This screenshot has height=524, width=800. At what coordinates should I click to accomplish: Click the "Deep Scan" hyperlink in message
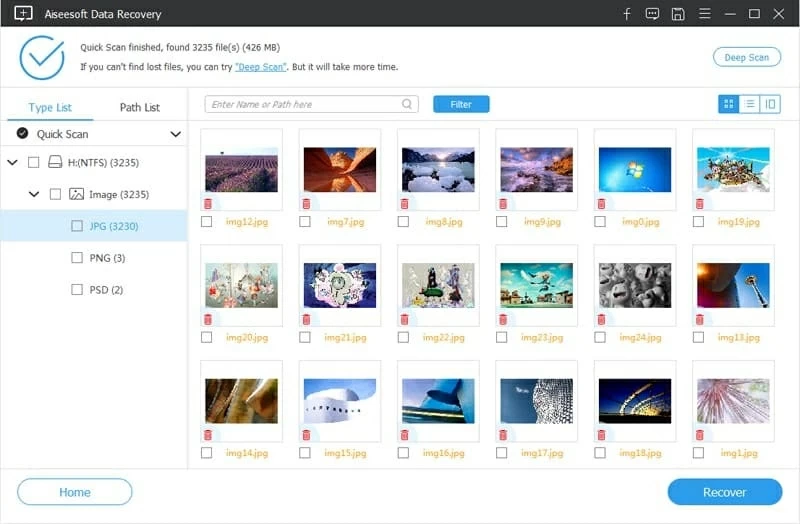pyautogui.click(x=261, y=67)
